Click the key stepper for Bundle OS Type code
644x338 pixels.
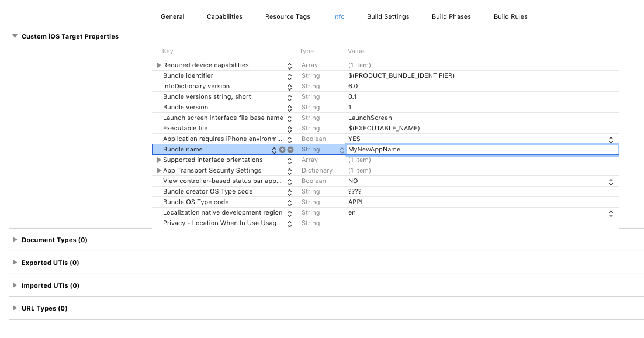289,202
